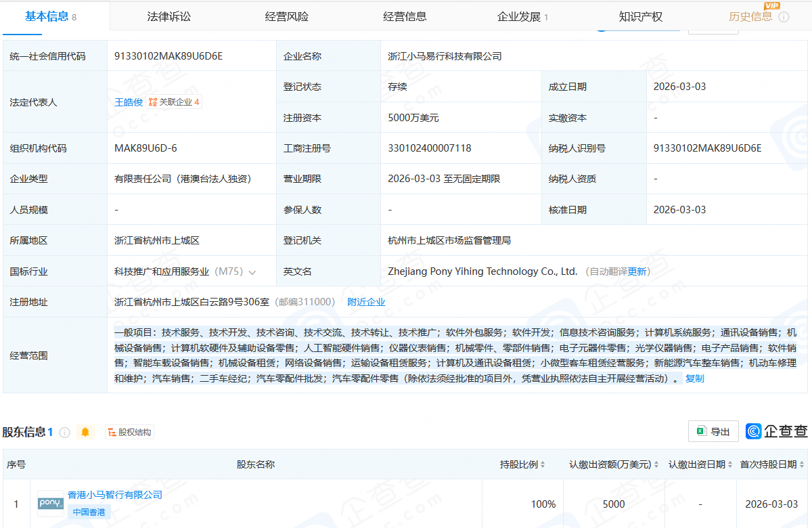Viewport: 812px width, 528px height.
Task: Sort the 首次持股日期 column
Action: coord(801,465)
